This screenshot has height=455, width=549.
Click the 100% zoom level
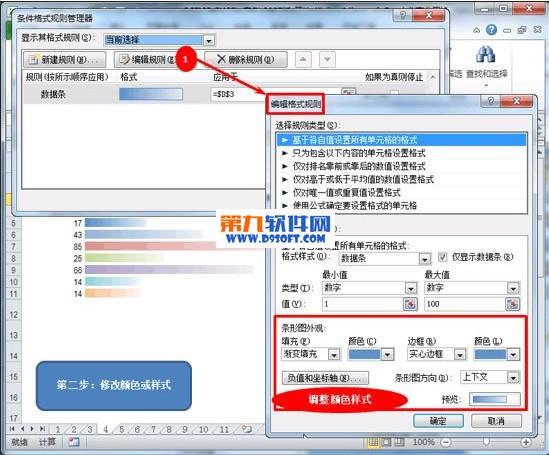pos(424,442)
